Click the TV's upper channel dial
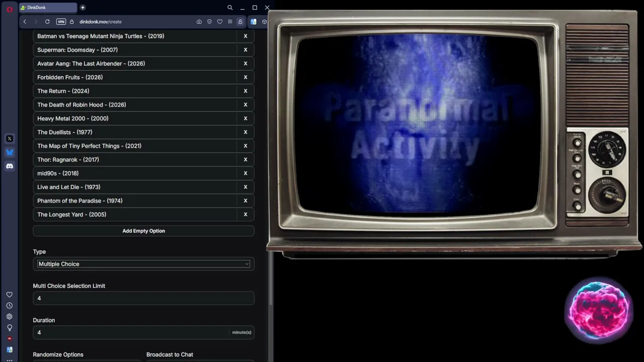The width and height of the screenshot is (644, 362). tap(608, 150)
